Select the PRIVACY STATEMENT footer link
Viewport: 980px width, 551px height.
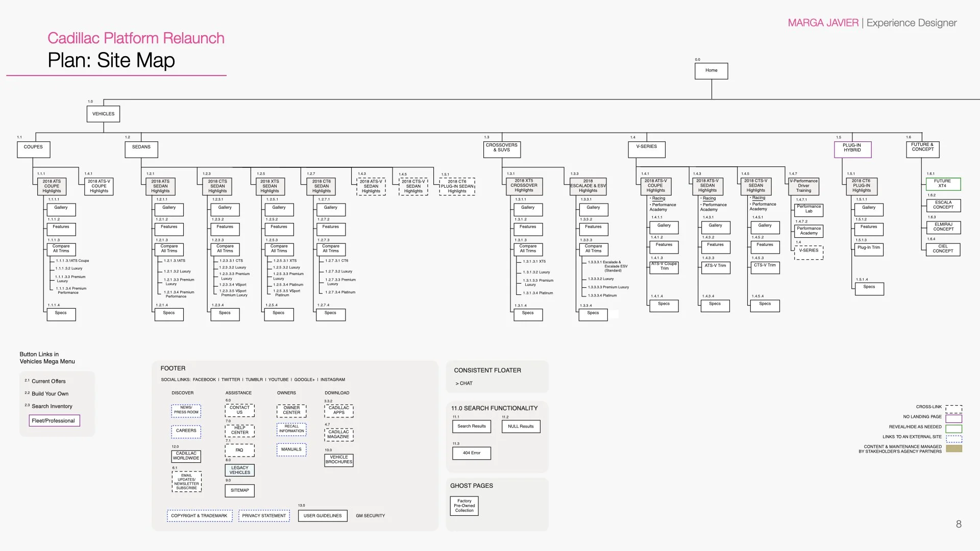click(x=263, y=516)
